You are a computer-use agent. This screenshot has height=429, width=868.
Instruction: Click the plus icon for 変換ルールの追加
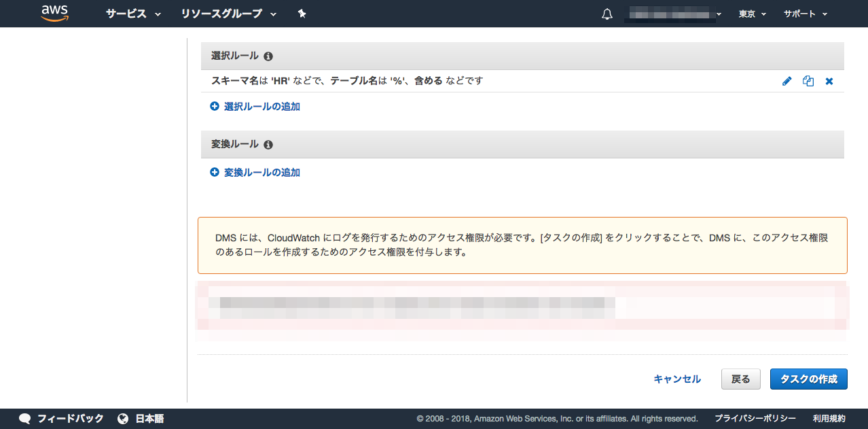pyautogui.click(x=215, y=172)
